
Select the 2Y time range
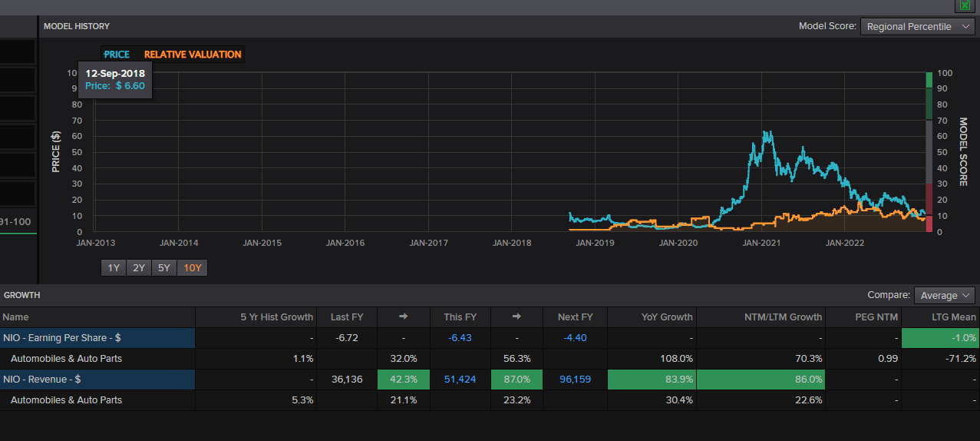coord(139,268)
